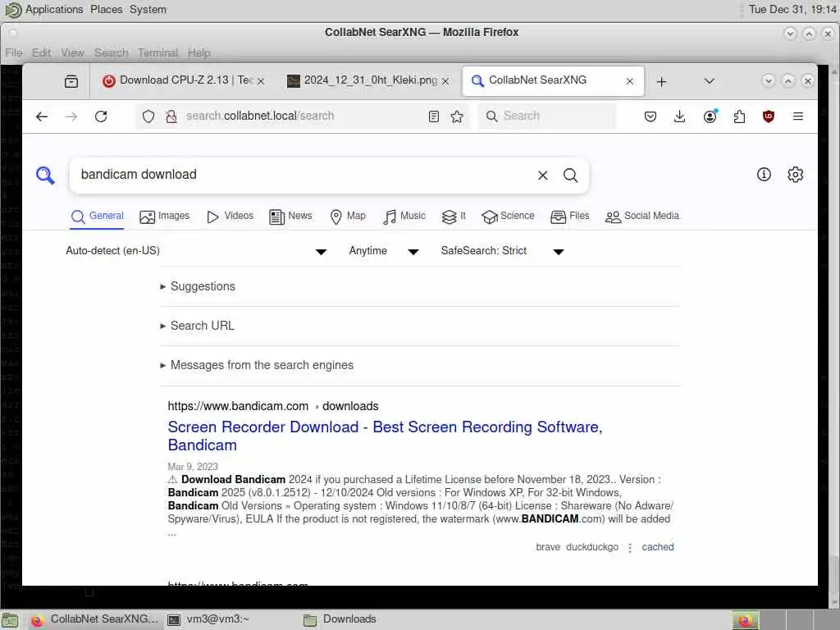Open tracking protection shield icon
840x630 pixels.
tap(148, 116)
